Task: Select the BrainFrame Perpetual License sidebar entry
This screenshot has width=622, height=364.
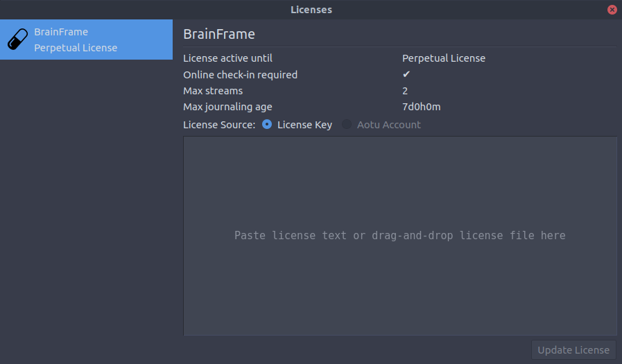Action: (86, 40)
